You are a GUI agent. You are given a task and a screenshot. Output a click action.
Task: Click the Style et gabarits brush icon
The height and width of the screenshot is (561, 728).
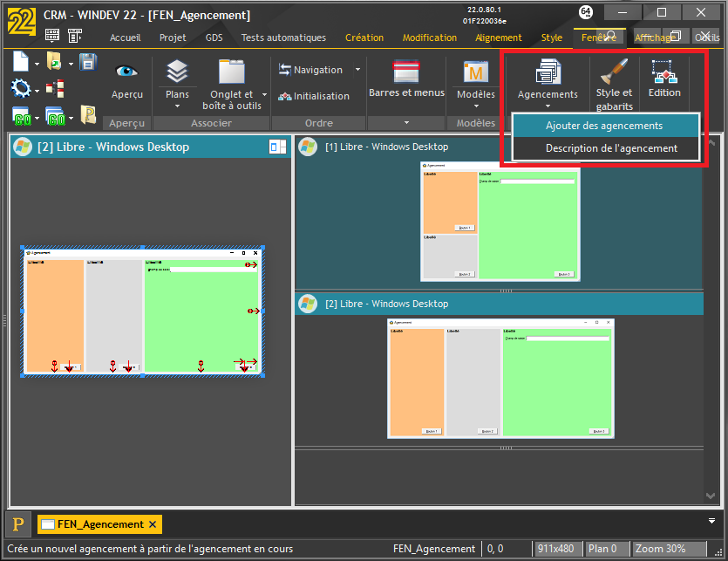[614, 72]
